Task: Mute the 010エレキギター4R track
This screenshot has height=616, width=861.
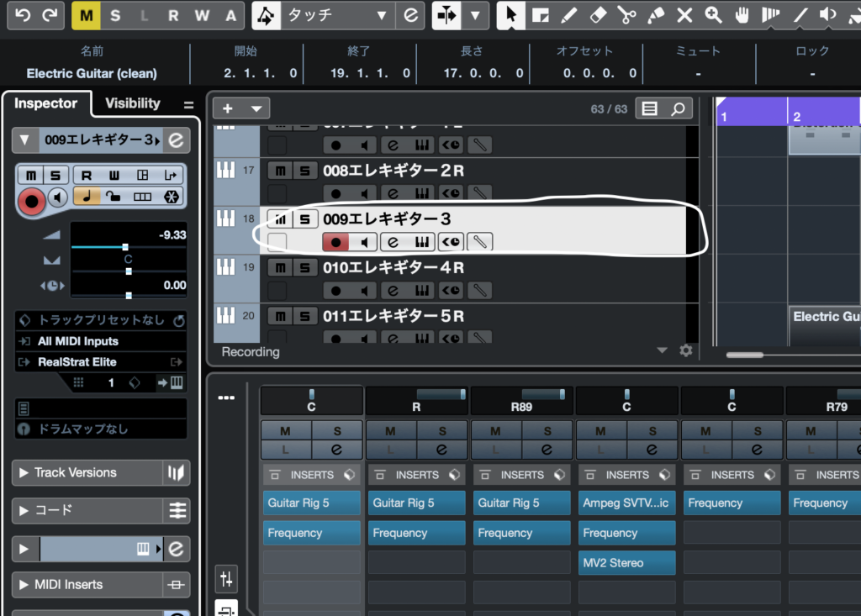Action: tap(278, 268)
